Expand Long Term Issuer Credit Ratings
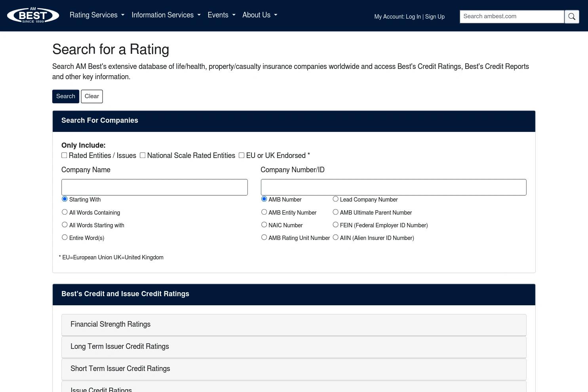The image size is (588, 392). click(294, 347)
